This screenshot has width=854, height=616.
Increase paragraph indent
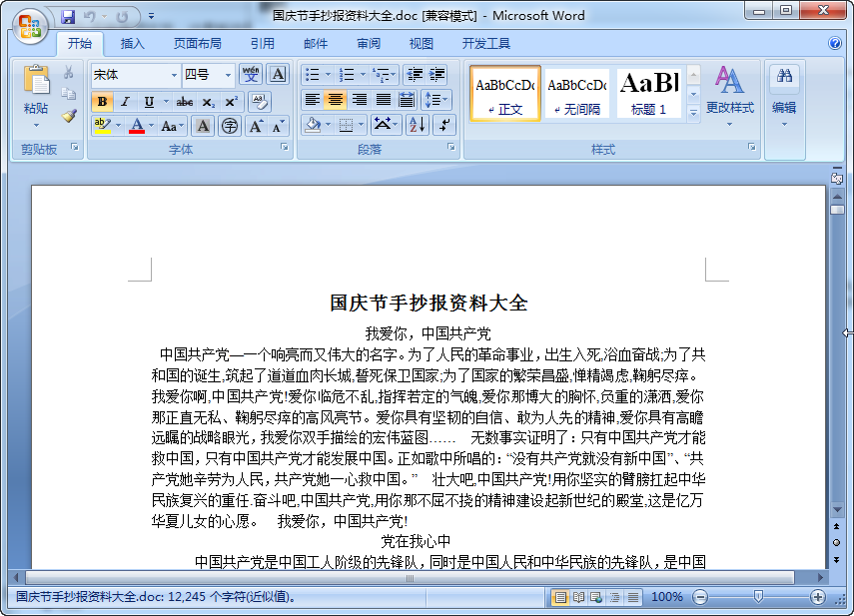436,75
